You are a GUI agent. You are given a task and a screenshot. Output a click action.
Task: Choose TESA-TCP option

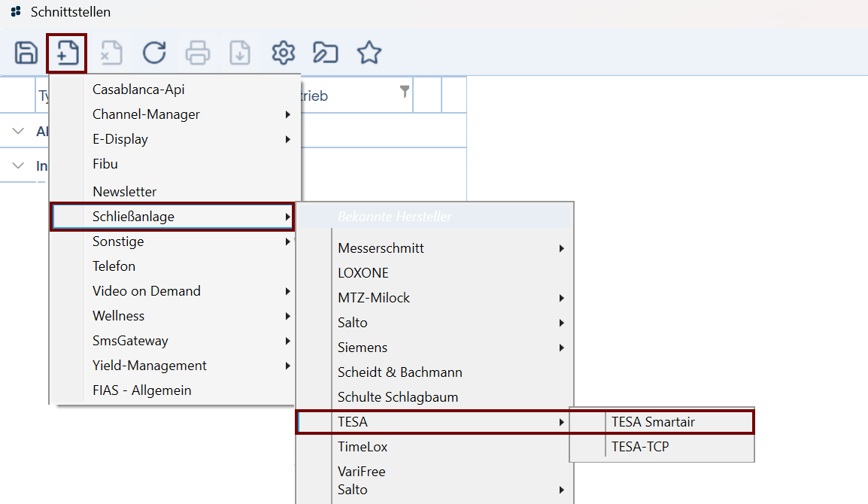pyautogui.click(x=661, y=447)
